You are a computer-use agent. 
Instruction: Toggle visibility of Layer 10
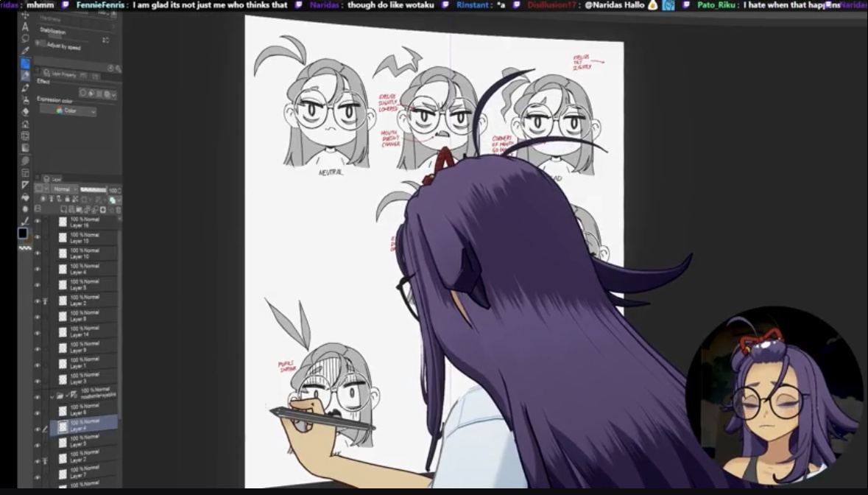coord(38,253)
